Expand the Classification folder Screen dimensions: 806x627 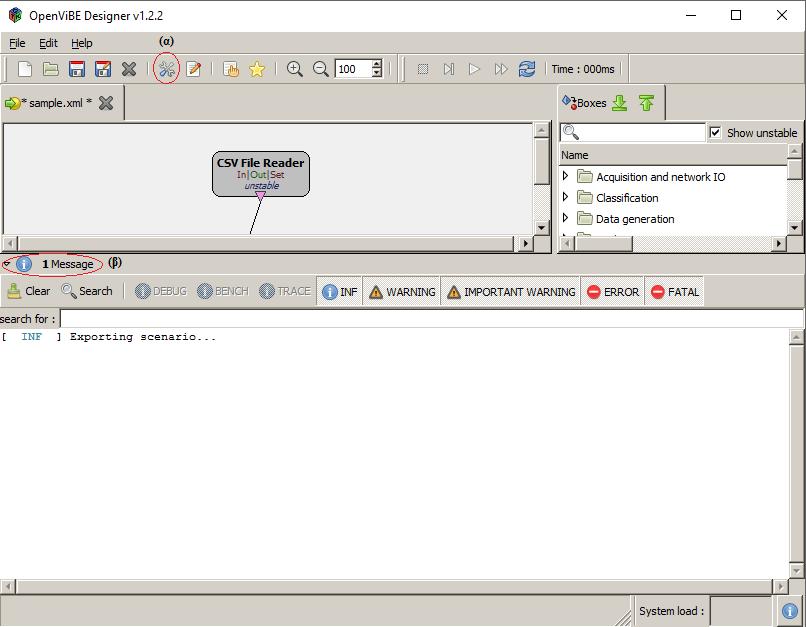coord(565,197)
